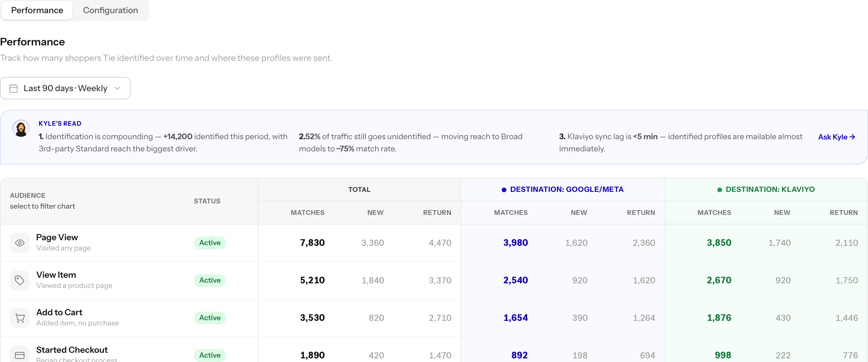Screen dimensions: 868x362
Task: Click Klaviyo matches value 3,850
Action: click(719, 243)
